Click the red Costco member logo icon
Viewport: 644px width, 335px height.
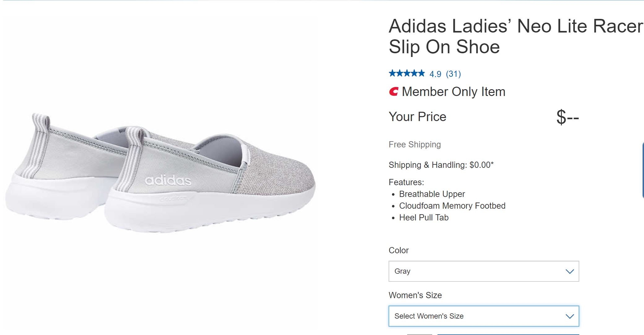pyautogui.click(x=394, y=92)
